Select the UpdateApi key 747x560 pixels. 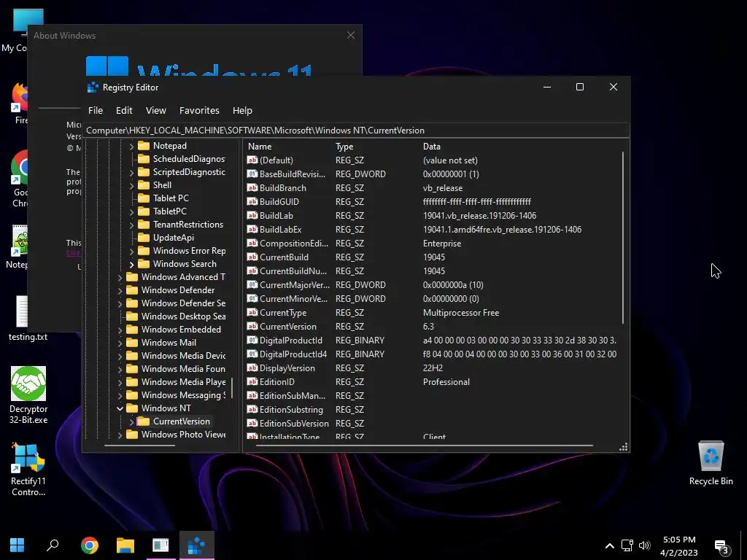(x=174, y=238)
